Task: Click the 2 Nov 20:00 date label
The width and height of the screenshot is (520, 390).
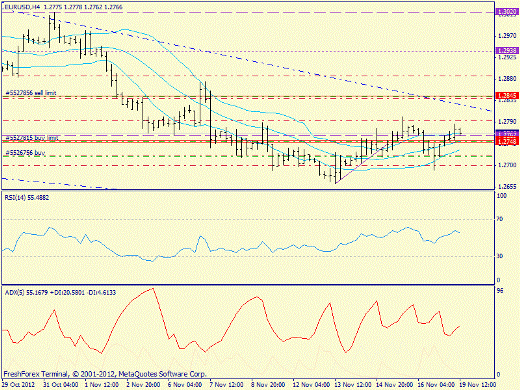Action: pos(143,384)
